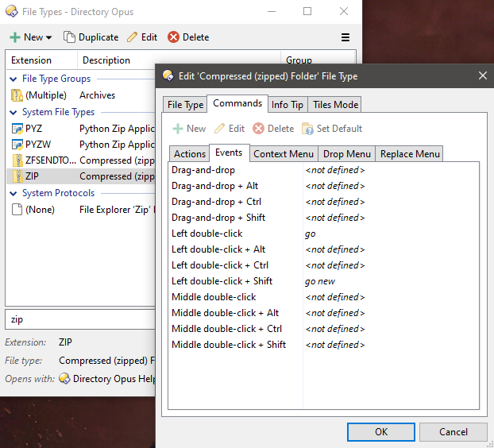Click the green plus New icon in File Types toolbar
Image resolution: width=494 pixels, height=448 pixels.
tap(15, 37)
